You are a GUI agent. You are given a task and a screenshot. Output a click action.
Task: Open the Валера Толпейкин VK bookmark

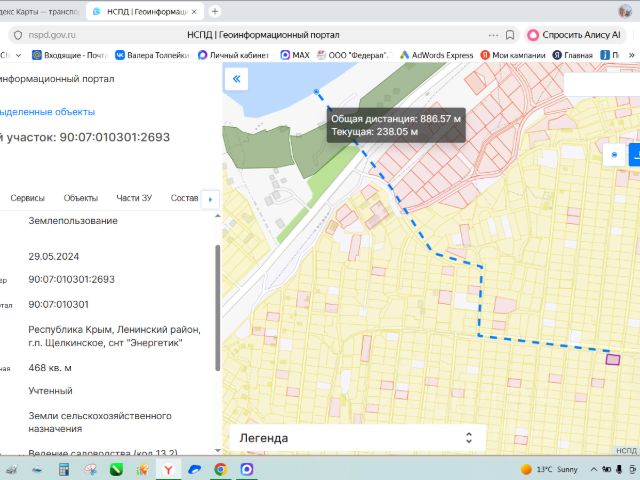pos(153,55)
